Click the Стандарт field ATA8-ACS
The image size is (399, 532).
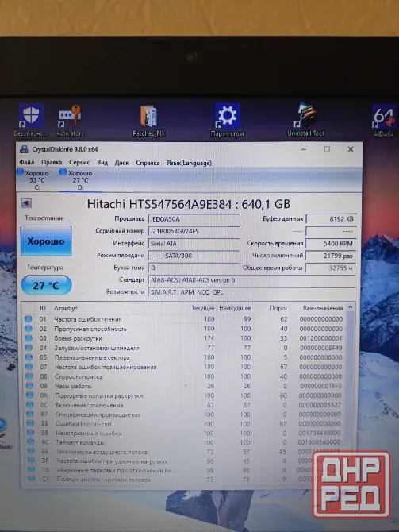click(x=252, y=280)
